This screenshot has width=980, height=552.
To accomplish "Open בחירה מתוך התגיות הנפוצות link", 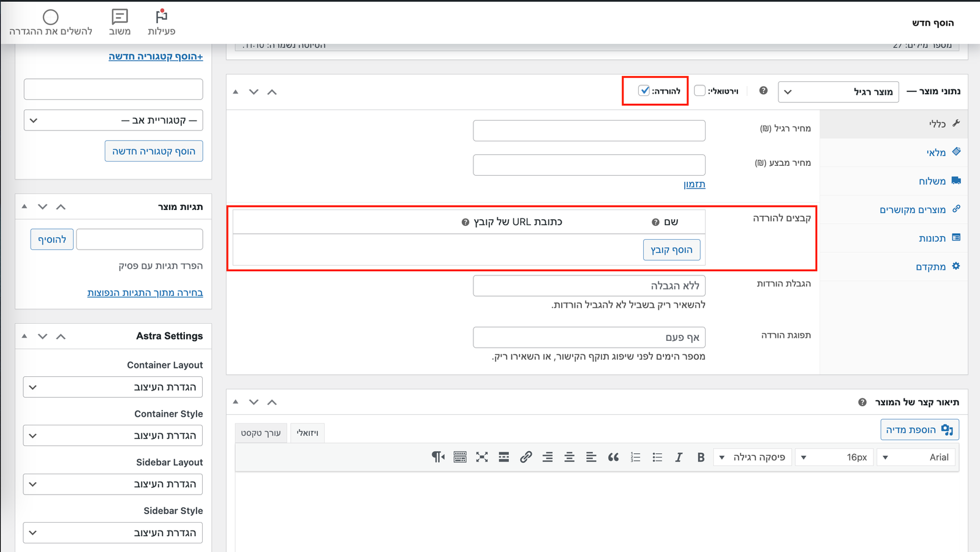I will pos(145,293).
